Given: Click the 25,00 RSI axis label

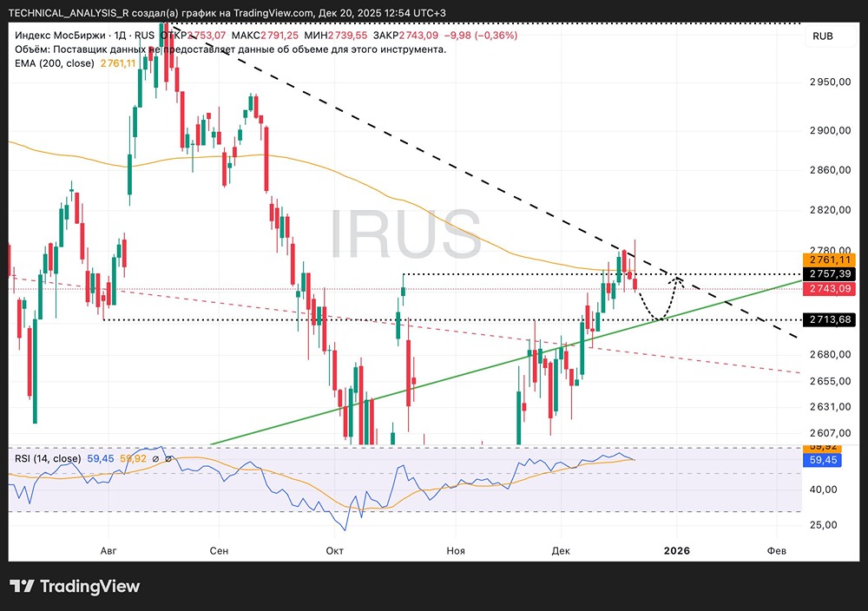Looking at the screenshot, I should (x=824, y=525).
